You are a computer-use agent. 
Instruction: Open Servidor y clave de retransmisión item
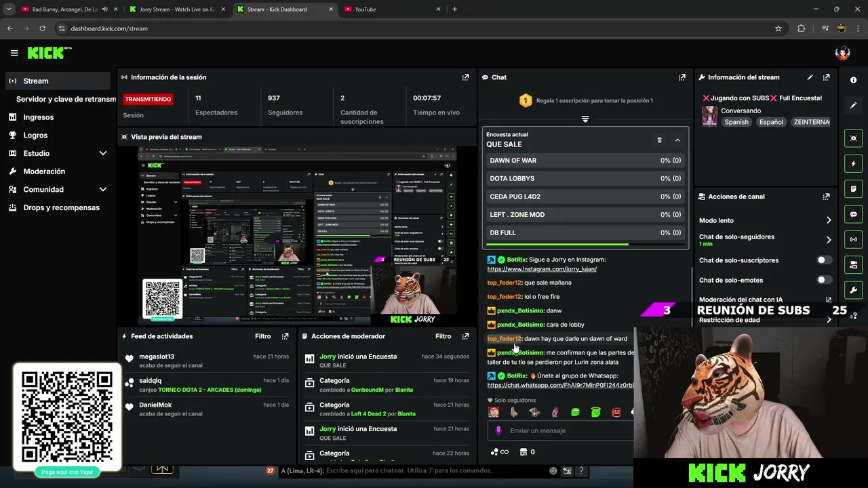point(66,99)
